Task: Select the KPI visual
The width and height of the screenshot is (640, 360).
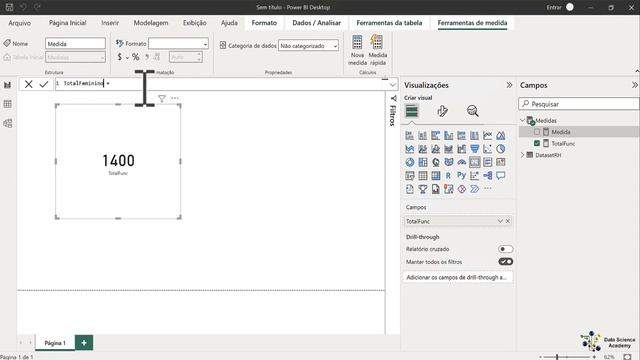Action: pos(500,162)
